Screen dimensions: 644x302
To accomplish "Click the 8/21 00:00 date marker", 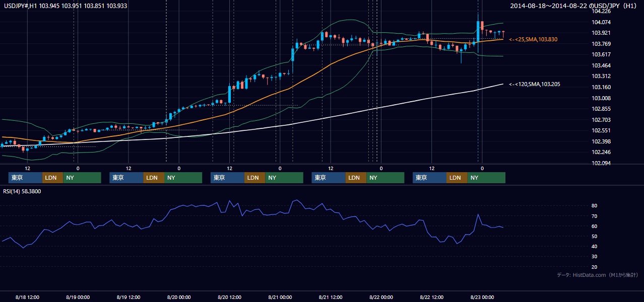I will click(280, 297).
